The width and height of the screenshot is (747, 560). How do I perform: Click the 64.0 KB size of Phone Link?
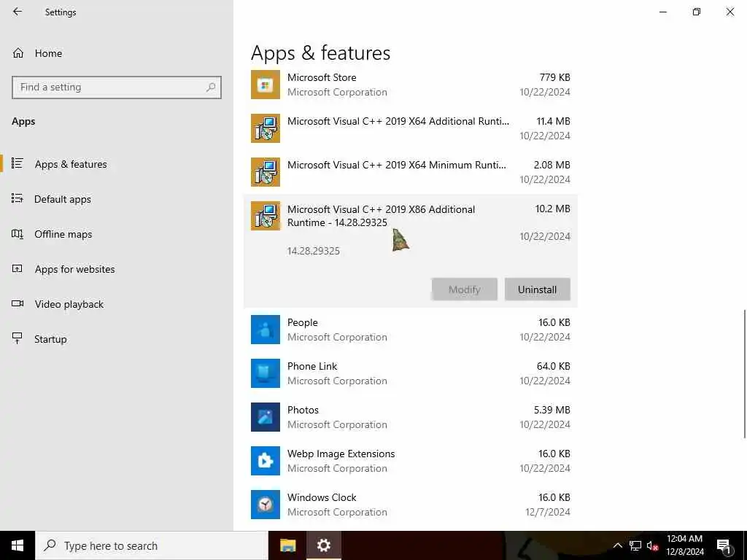point(553,366)
